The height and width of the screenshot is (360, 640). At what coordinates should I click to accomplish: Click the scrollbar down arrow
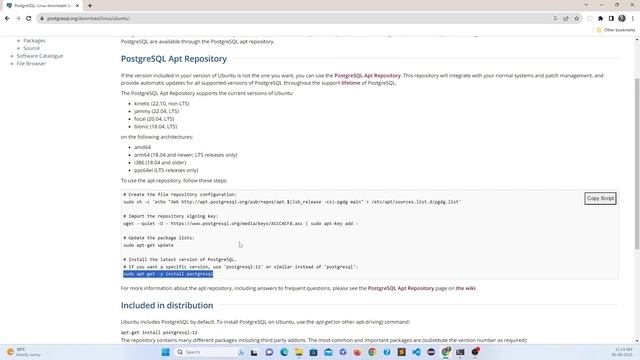click(x=637, y=341)
